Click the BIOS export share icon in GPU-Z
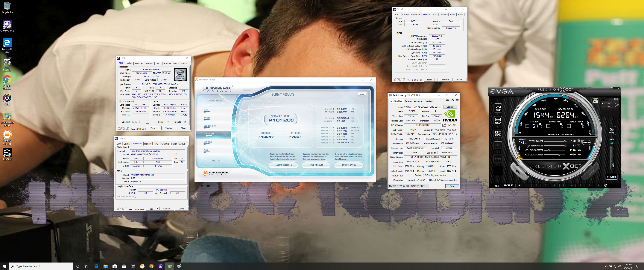644x270 pixels. [x=444, y=125]
